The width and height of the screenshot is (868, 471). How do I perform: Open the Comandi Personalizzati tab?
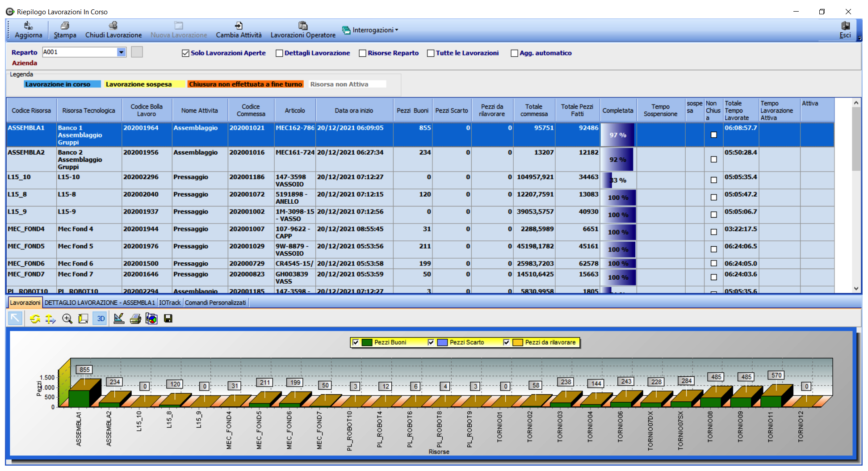point(215,303)
